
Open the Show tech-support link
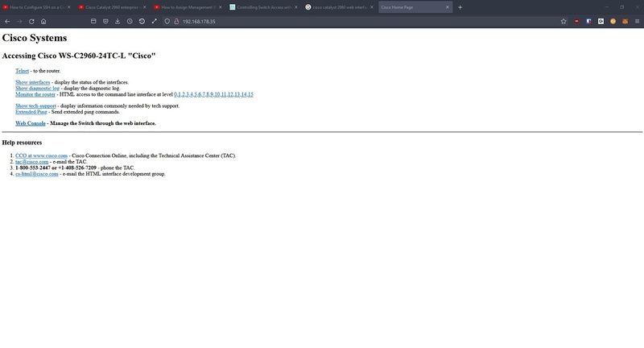[x=35, y=106]
